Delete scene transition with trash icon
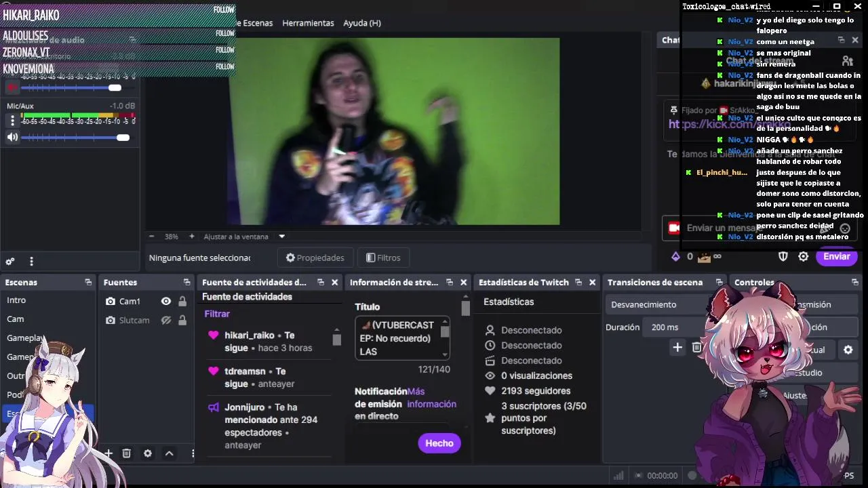This screenshot has height=488, width=868. click(x=696, y=348)
